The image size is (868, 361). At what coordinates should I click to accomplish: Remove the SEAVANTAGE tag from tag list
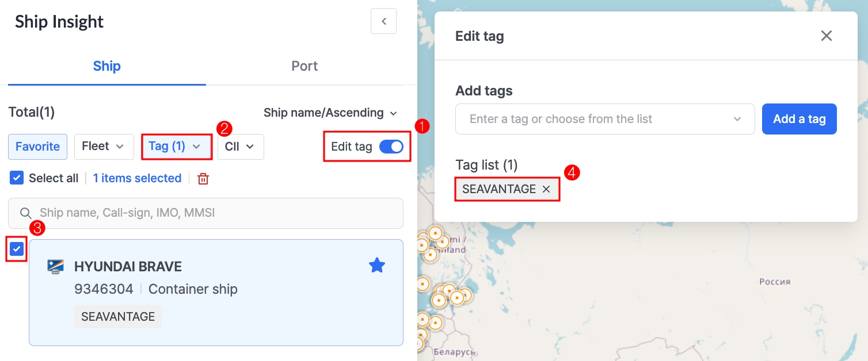546,189
